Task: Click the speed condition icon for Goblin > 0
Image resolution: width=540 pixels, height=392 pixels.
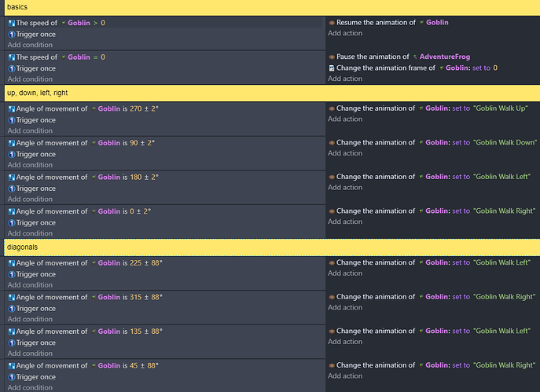Action: tap(12, 23)
